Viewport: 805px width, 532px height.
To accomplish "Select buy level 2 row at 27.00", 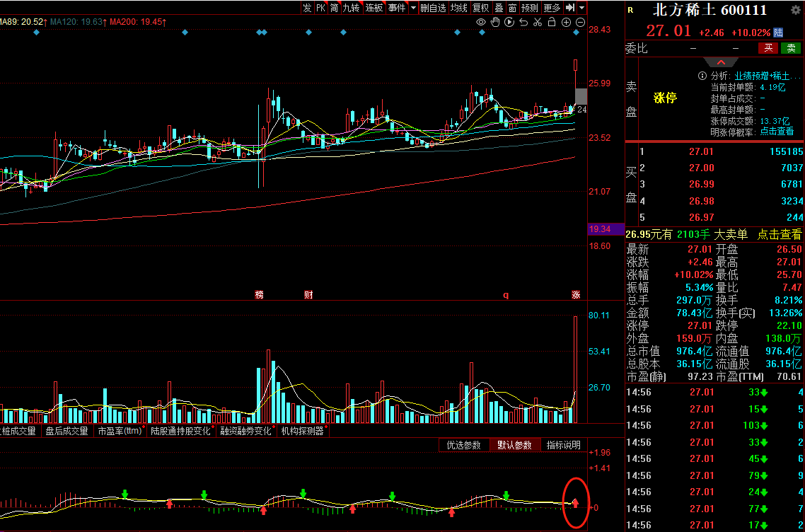I will [721, 168].
